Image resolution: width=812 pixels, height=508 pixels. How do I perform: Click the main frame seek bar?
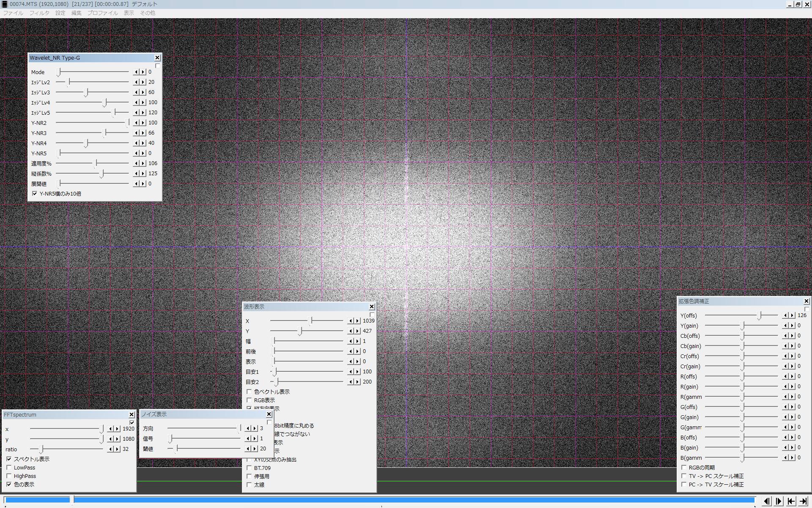pyautogui.click(x=381, y=500)
